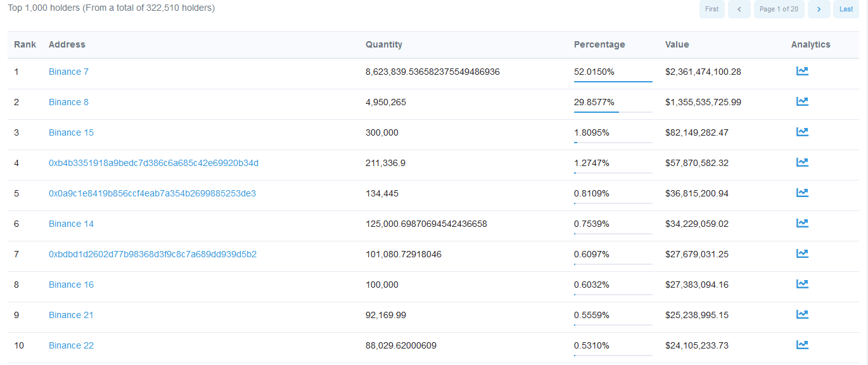Click the Quantity column header
This screenshot has height=365, width=868.
click(384, 44)
